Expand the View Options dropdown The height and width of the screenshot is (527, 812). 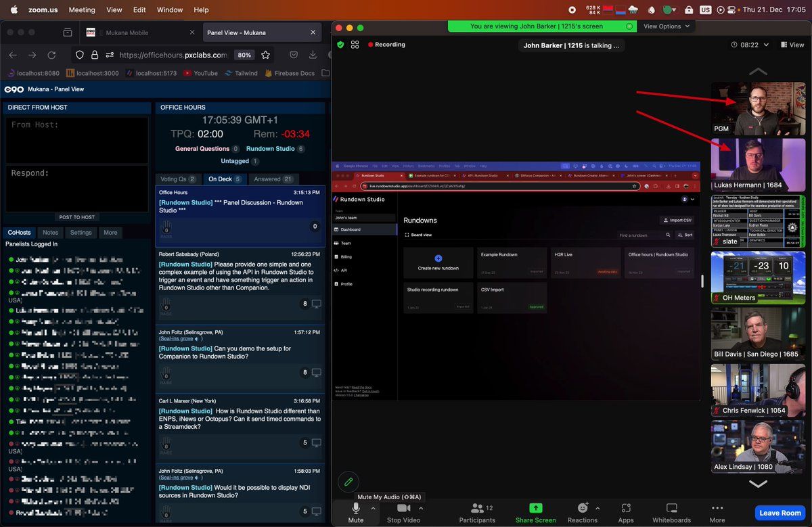coord(667,26)
